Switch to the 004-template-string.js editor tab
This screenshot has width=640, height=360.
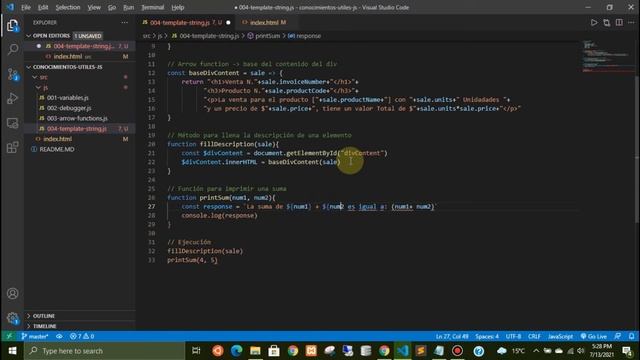(186, 22)
